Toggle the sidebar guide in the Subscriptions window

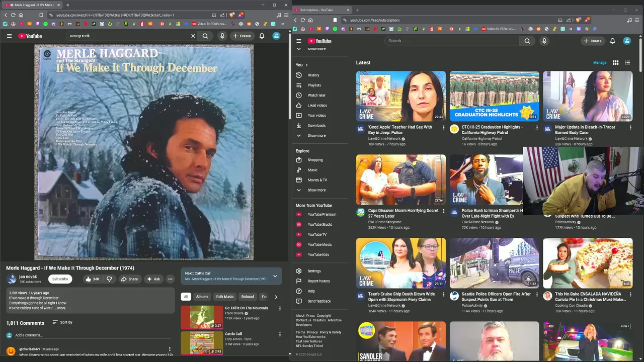coord(298,41)
